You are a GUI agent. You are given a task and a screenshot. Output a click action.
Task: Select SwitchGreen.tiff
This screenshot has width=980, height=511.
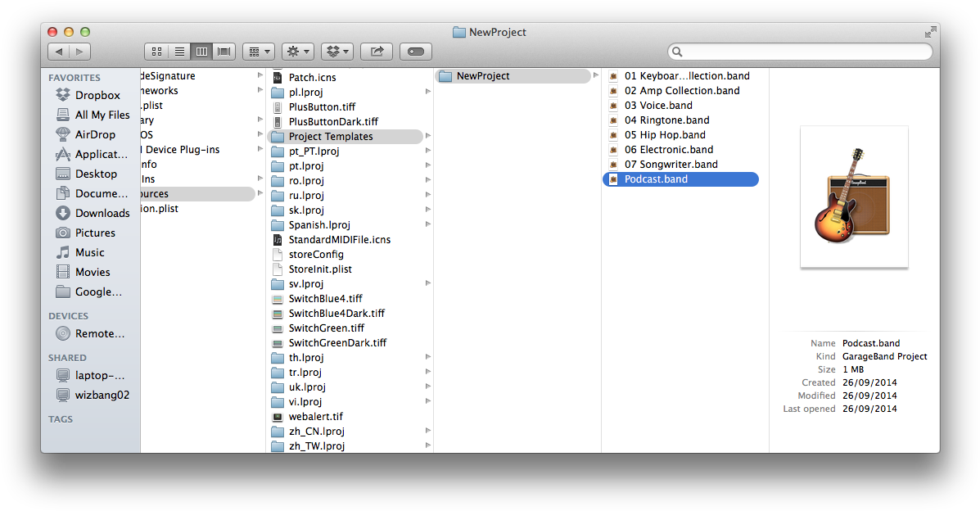[x=318, y=328]
